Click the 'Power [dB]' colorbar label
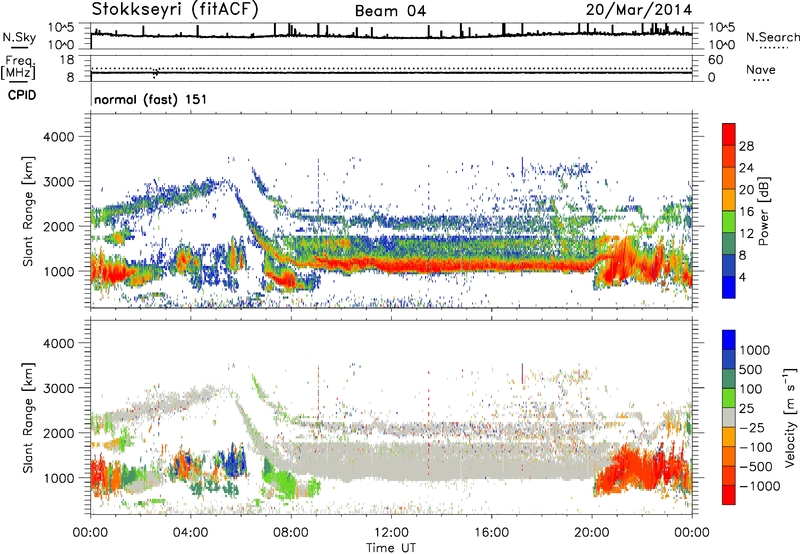This screenshot has height=554, width=800. (764, 211)
